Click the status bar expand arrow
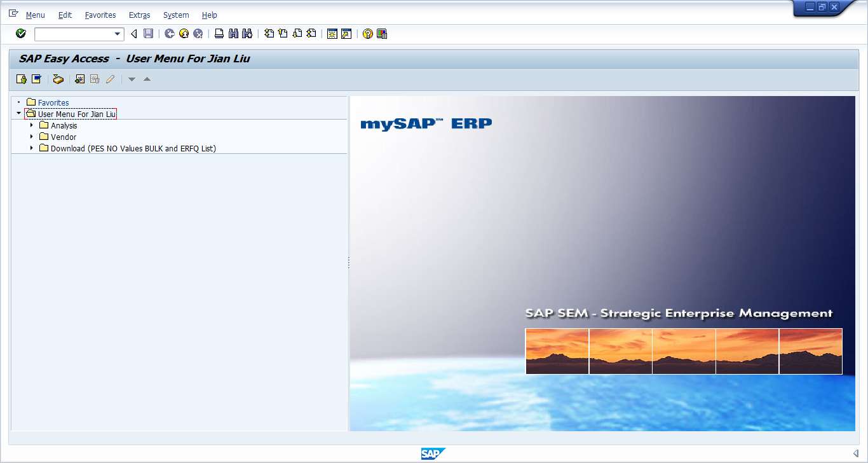This screenshot has height=463, width=868. coord(855,453)
